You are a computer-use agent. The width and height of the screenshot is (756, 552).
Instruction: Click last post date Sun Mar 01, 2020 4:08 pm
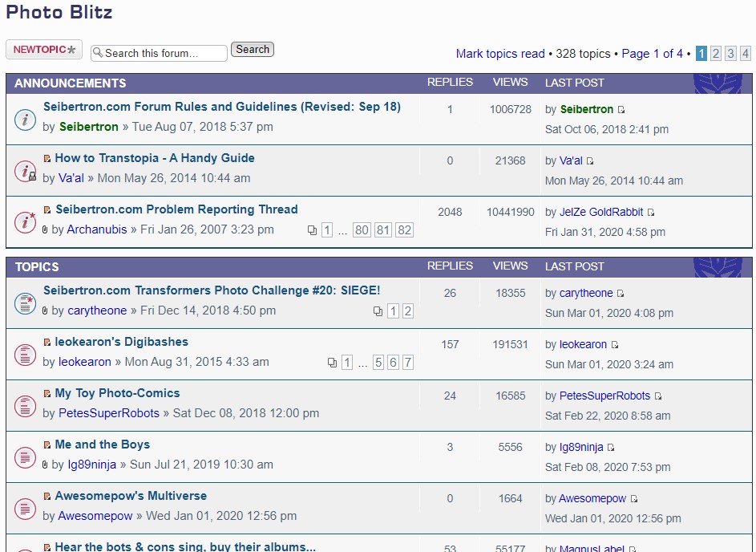point(609,313)
